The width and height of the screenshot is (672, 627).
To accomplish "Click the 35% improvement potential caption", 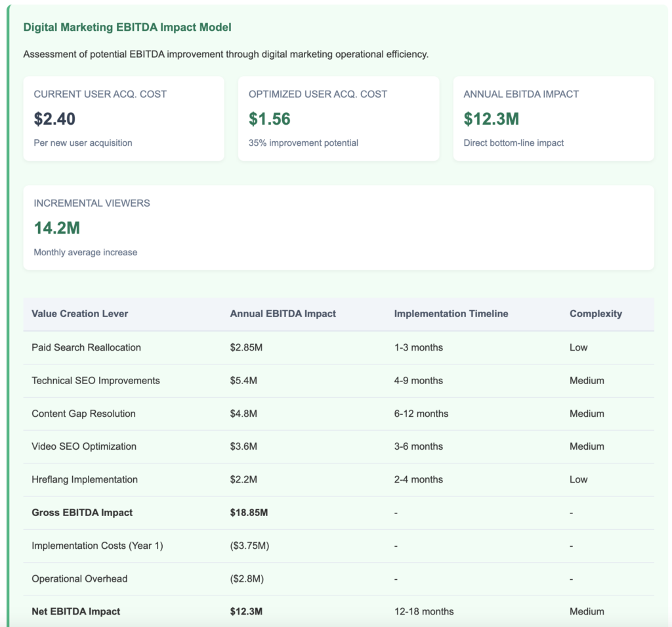I will [303, 142].
